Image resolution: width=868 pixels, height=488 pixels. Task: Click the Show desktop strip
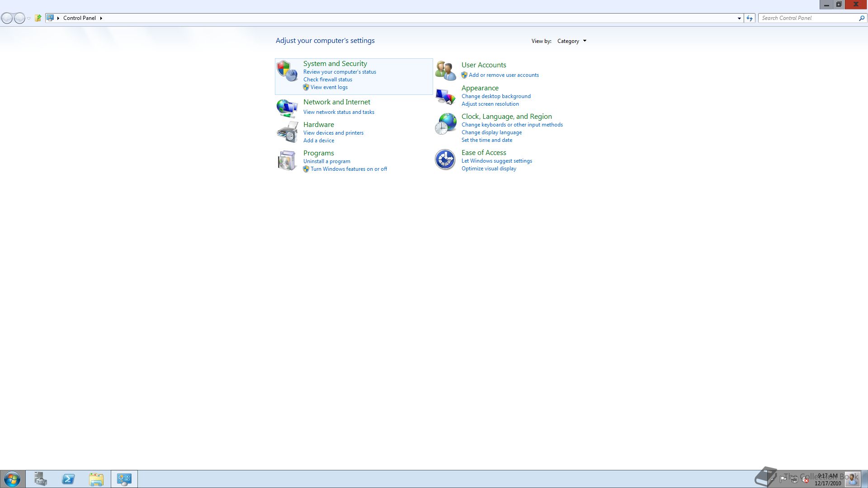(865, 479)
